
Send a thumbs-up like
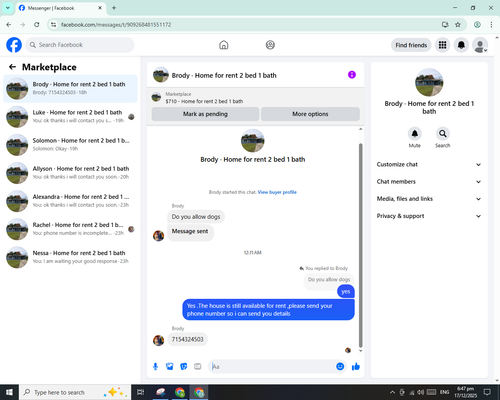[x=356, y=367]
